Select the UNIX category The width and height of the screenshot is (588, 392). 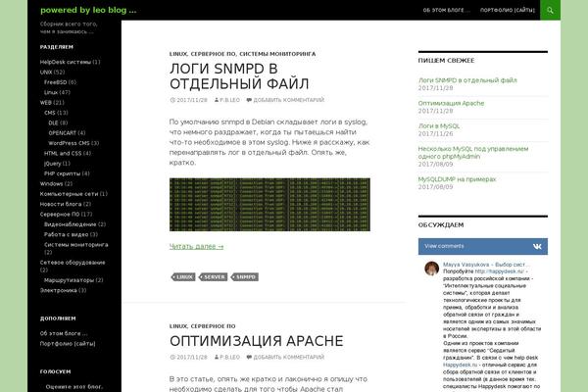46,72
